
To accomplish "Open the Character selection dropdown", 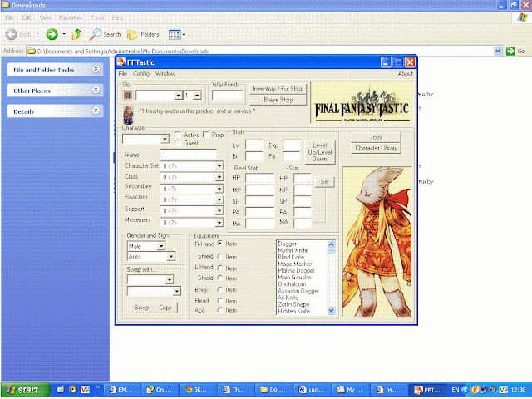I will point(165,139).
